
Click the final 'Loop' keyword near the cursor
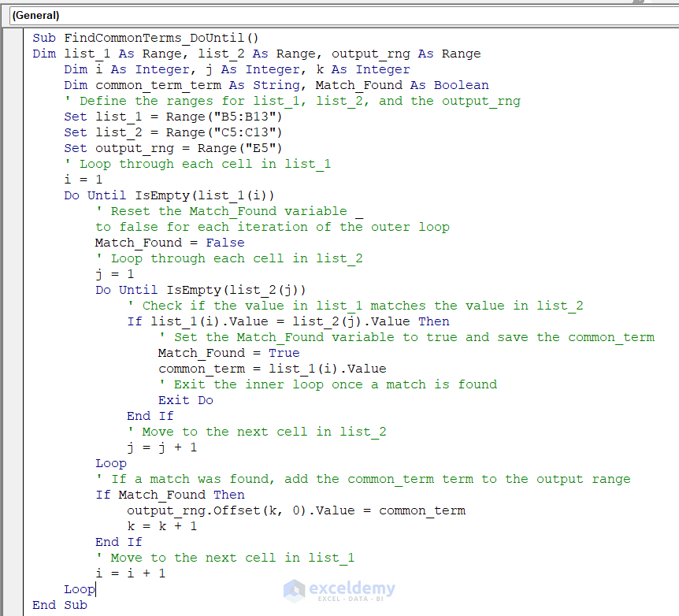pyautogui.click(x=79, y=589)
